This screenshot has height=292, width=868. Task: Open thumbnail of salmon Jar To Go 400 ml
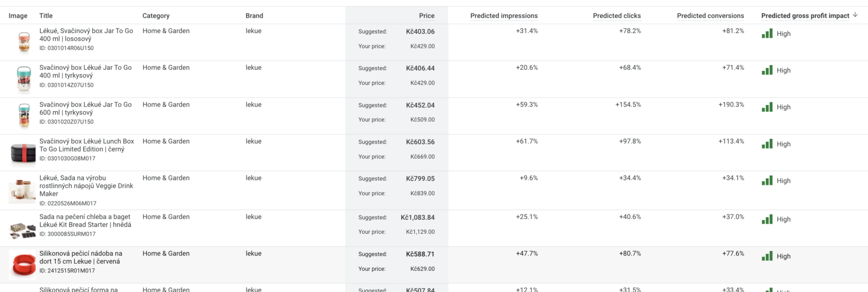click(24, 42)
